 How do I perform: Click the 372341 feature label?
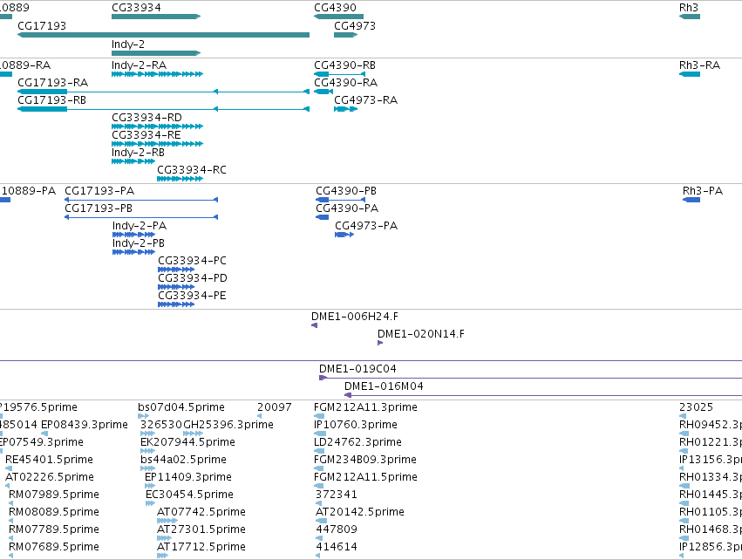tap(336, 495)
